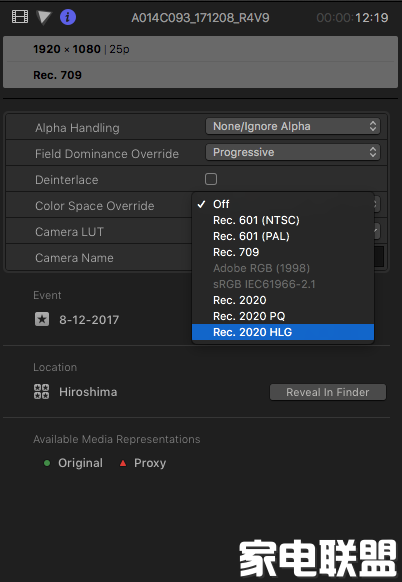Open the Field Dominance Override dropdown
Image resolution: width=402 pixels, height=582 pixels.
coord(293,152)
